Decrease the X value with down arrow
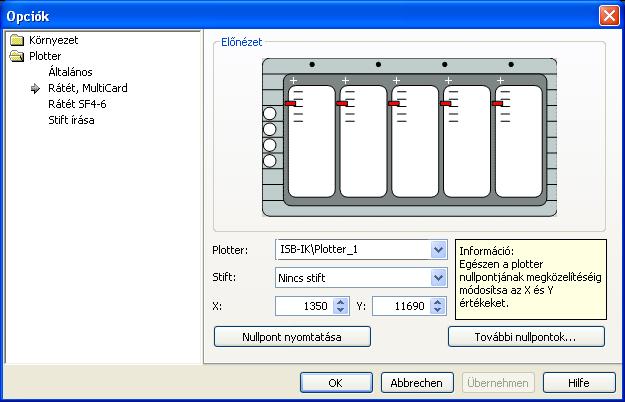 (x=340, y=310)
